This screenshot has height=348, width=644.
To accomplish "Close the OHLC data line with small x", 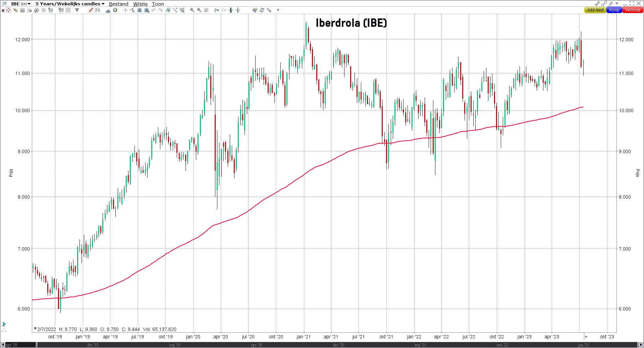I will 35,329.
